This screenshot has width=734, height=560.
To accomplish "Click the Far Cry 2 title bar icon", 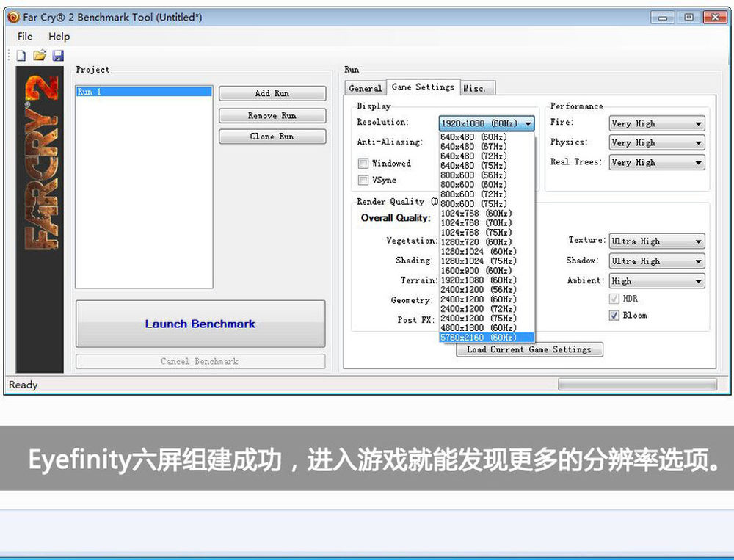I will coord(13,17).
